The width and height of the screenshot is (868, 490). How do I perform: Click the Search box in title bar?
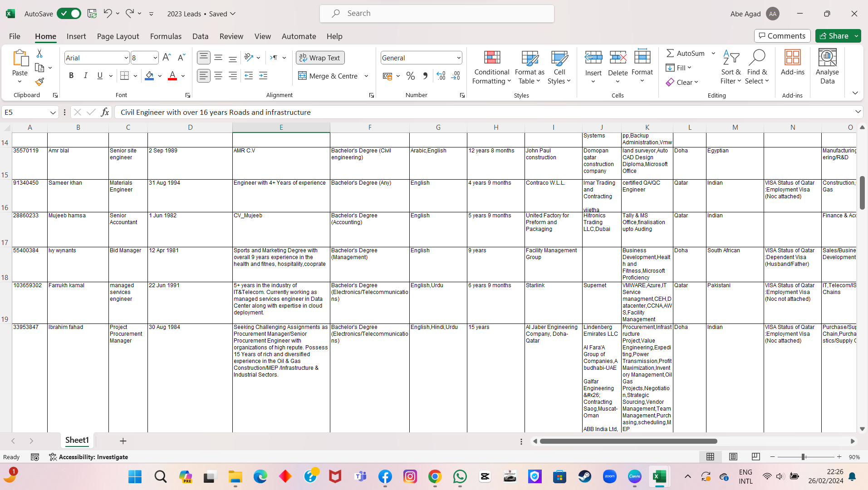pos(437,14)
